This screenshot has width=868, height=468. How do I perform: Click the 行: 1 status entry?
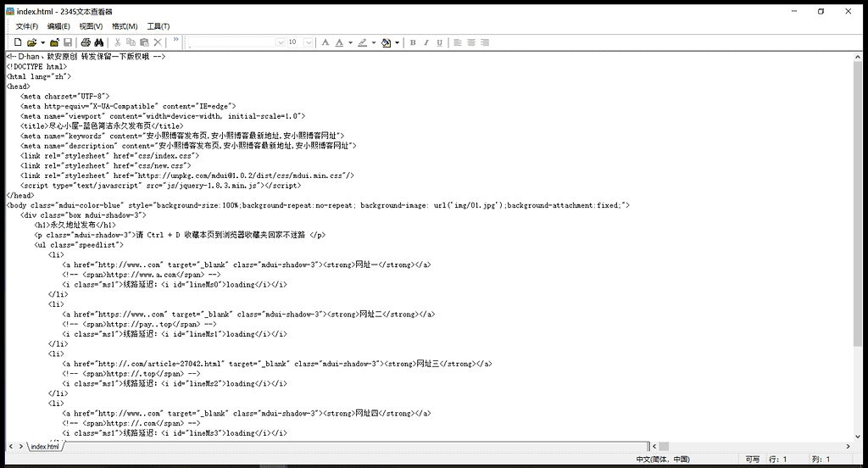click(778, 460)
